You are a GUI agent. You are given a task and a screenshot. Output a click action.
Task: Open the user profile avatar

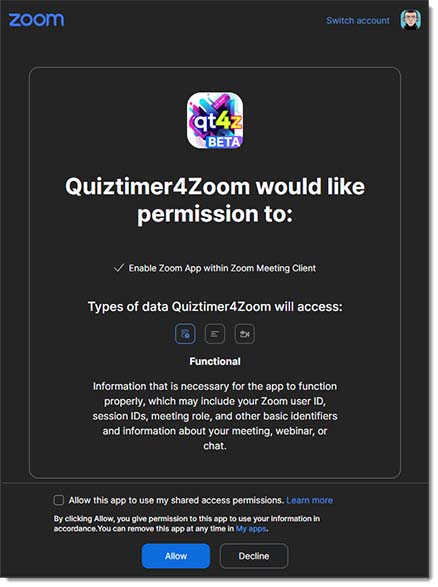pyautogui.click(x=411, y=20)
